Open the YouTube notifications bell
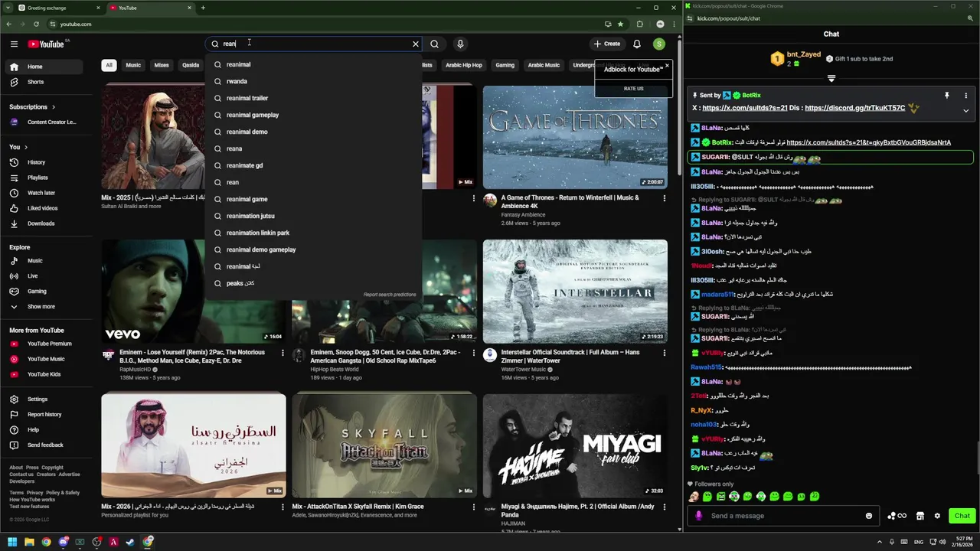 point(636,44)
